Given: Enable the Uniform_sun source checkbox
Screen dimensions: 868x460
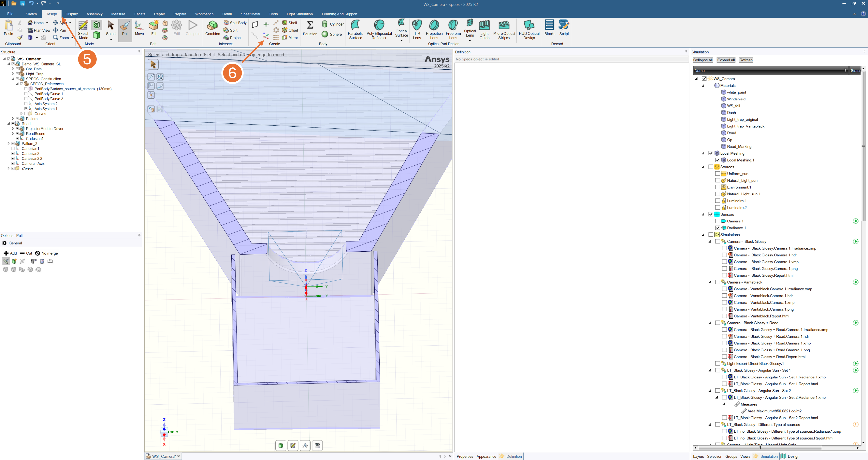Looking at the screenshot, I should pos(717,174).
